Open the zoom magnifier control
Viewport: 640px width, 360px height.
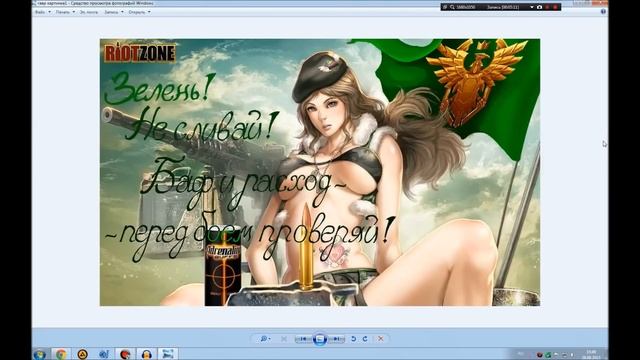coord(265,339)
